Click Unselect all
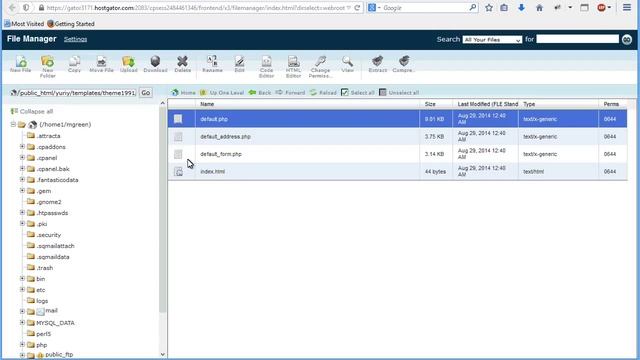 click(399, 93)
